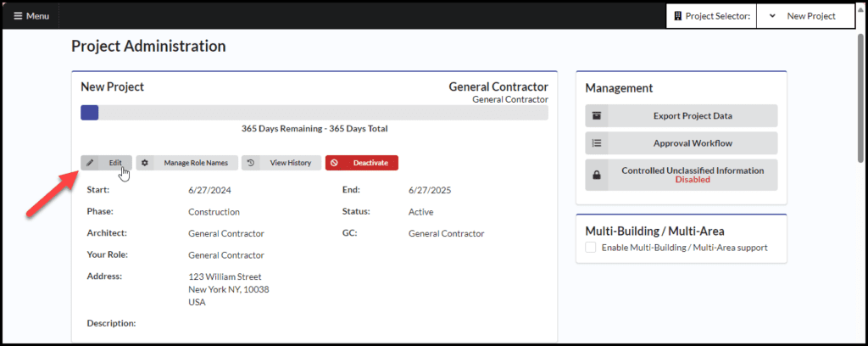Screen dimensions: 868x346
Task: Click the Multi-Building / Multi-Area heading
Action: click(655, 231)
